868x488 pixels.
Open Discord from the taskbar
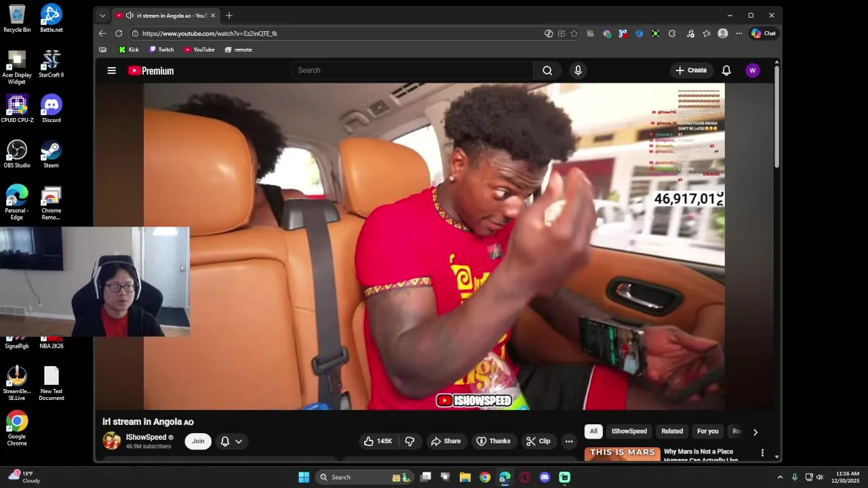[x=545, y=477]
